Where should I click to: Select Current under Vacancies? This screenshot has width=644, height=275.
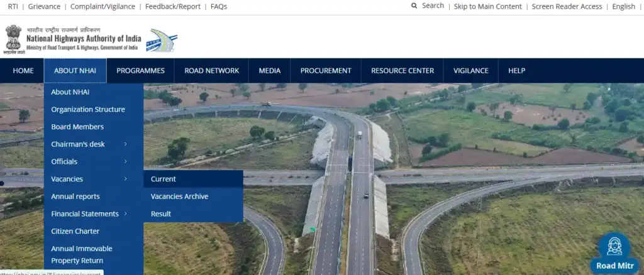[164, 179]
